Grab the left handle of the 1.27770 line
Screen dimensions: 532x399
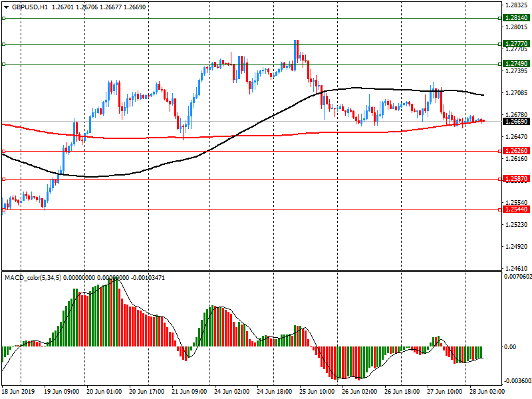click(x=4, y=44)
